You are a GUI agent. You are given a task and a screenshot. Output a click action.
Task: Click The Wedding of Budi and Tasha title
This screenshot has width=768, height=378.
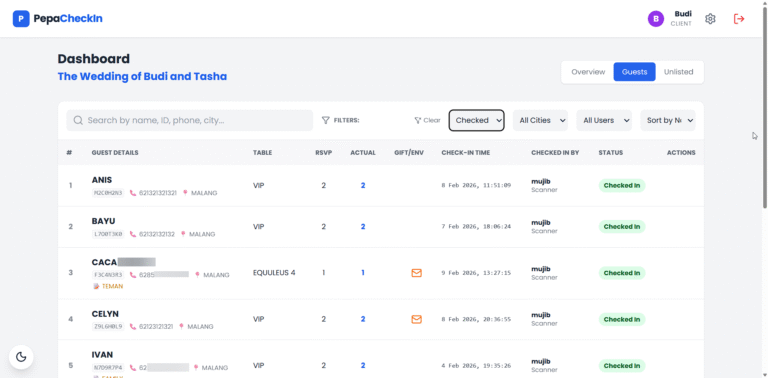click(142, 77)
